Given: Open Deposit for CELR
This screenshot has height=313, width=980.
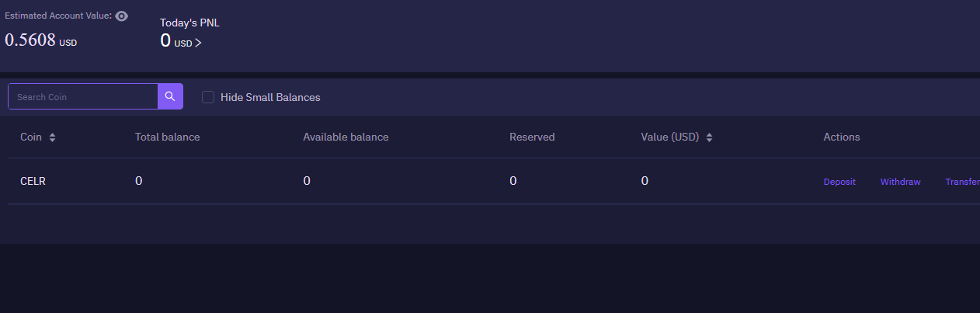Looking at the screenshot, I should coord(839,182).
